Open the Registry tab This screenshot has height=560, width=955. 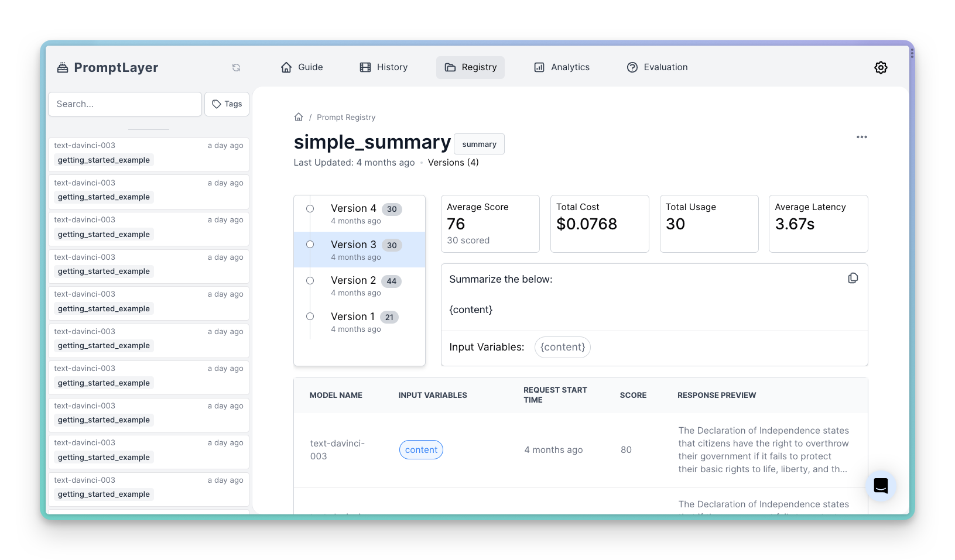click(470, 67)
